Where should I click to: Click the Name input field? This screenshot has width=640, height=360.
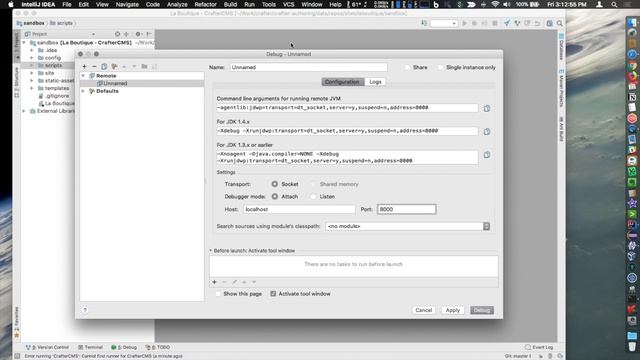coord(309,67)
